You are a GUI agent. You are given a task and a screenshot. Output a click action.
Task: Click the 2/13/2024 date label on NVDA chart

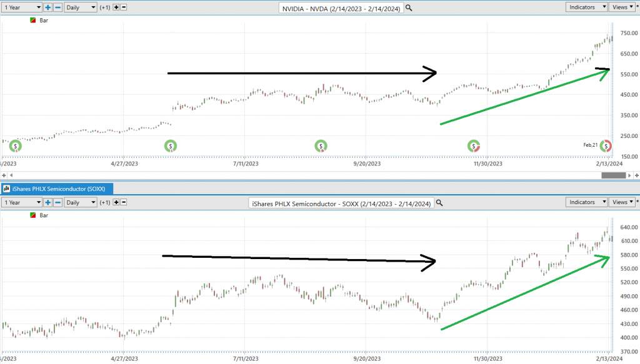pyautogui.click(x=609, y=164)
